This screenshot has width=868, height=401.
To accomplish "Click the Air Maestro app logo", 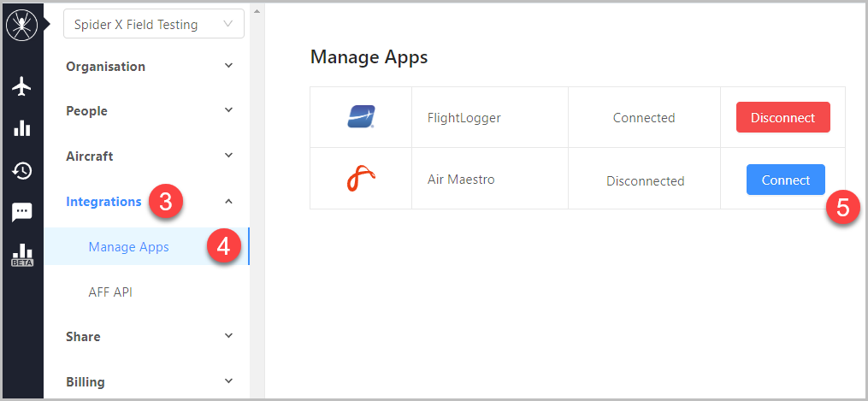I will [x=361, y=180].
